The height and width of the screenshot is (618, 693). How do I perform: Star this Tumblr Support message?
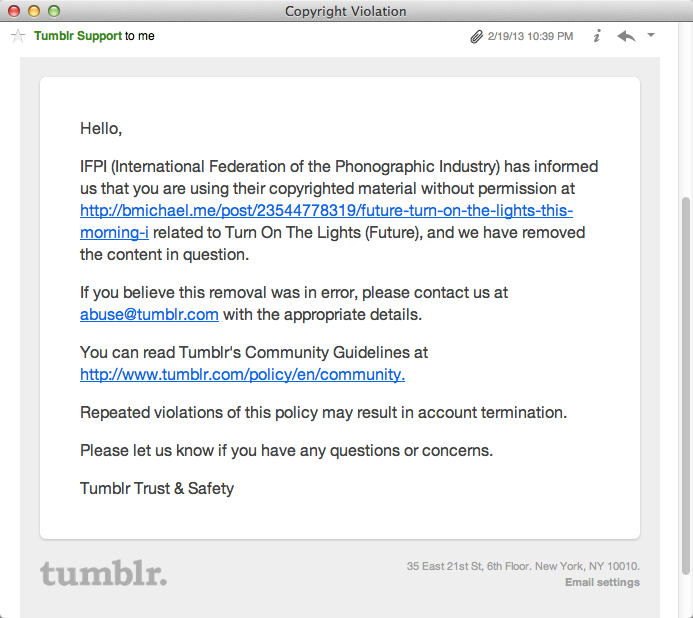point(18,36)
